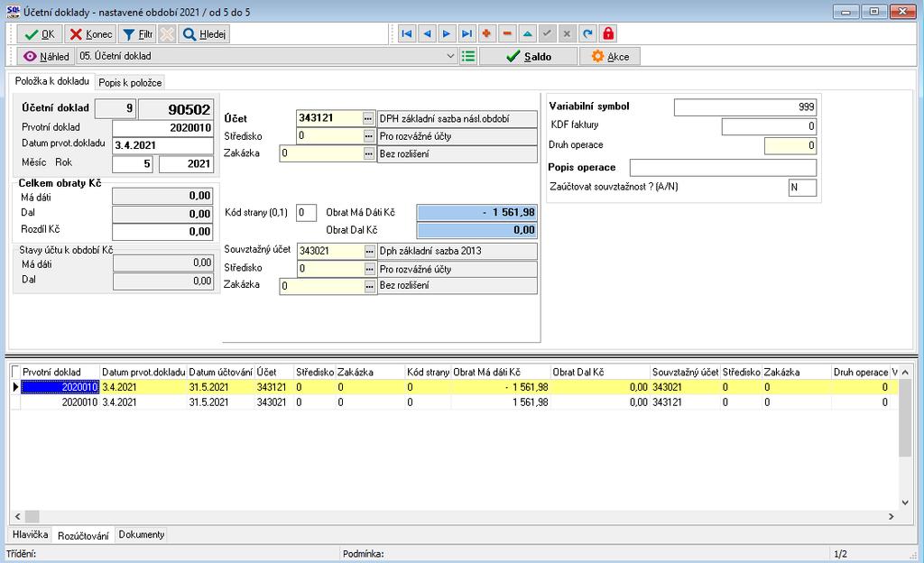
Task: Open the Rozúčtování bottom tab
Action: click(x=83, y=536)
